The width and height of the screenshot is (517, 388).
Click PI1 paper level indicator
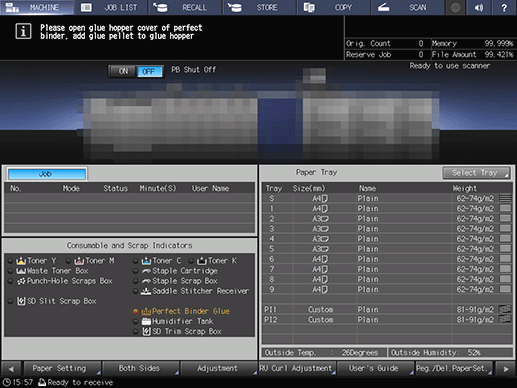coord(505,309)
